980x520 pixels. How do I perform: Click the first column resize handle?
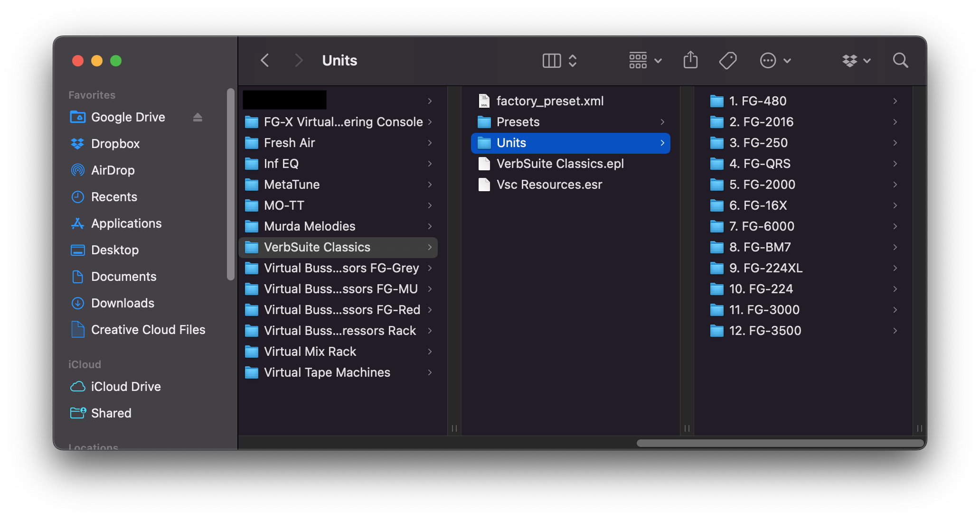click(454, 428)
